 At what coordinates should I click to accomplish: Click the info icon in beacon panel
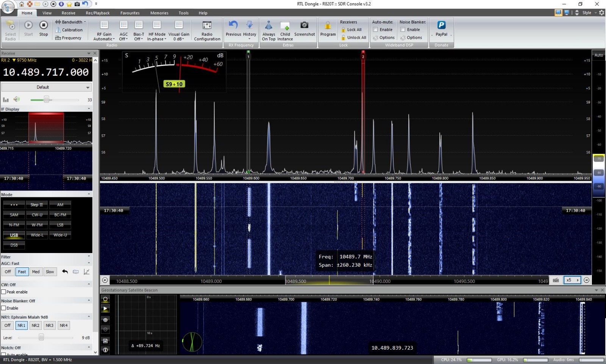[x=105, y=350]
